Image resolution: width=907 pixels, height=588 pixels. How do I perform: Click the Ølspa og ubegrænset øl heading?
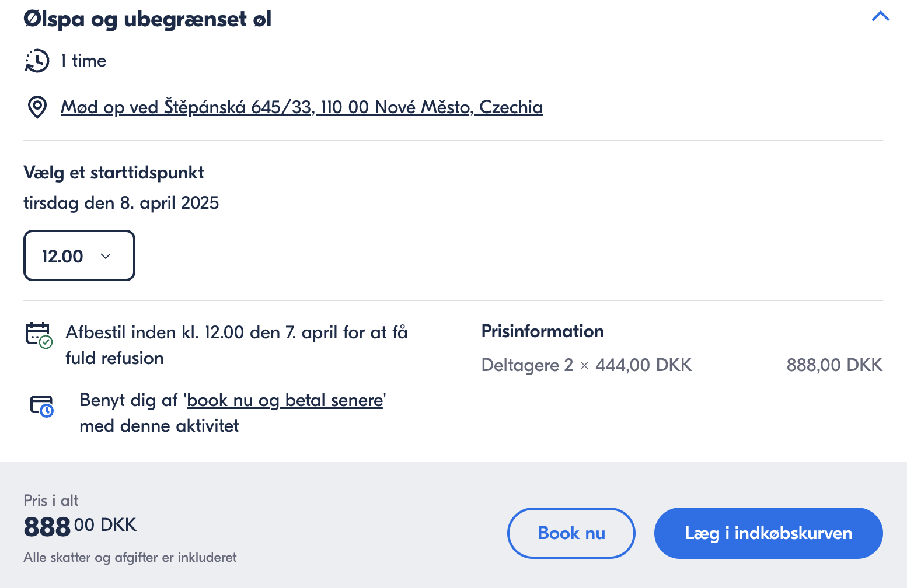pyautogui.click(x=148, y=19)
